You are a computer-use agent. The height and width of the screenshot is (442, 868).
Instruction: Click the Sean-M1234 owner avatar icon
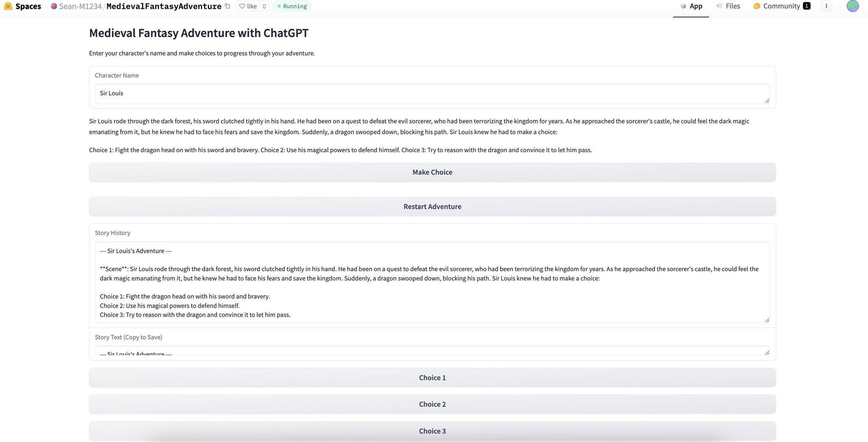(x=54, y=6)
